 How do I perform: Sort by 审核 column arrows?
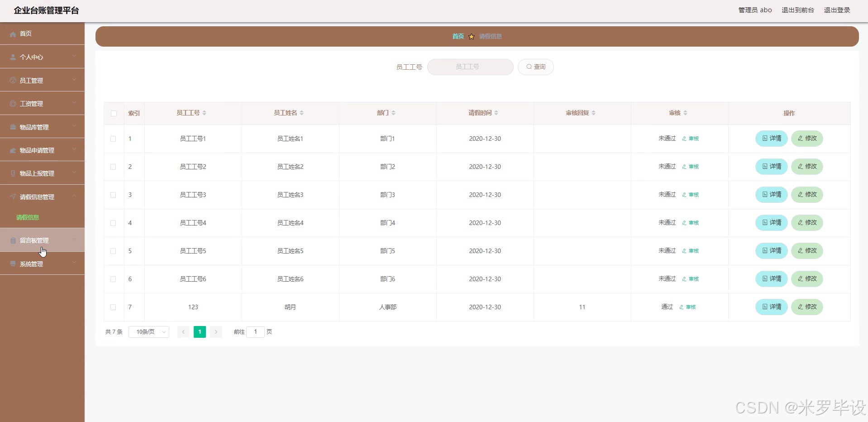[685, 113]
